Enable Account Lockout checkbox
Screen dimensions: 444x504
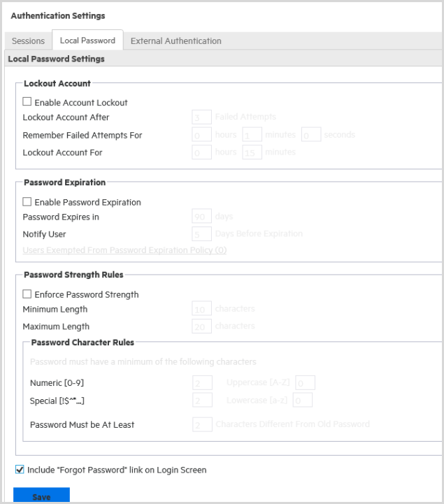coord(28,102)
